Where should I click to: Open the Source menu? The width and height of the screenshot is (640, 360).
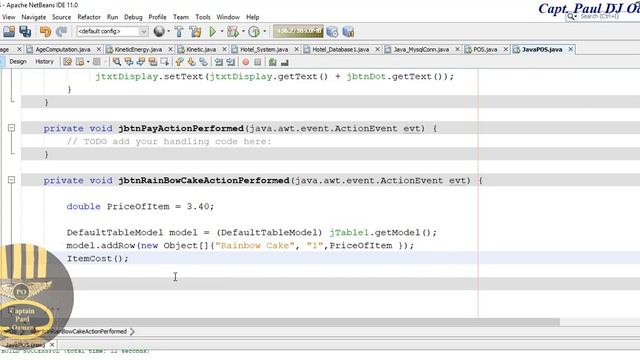tap(62, 17)
